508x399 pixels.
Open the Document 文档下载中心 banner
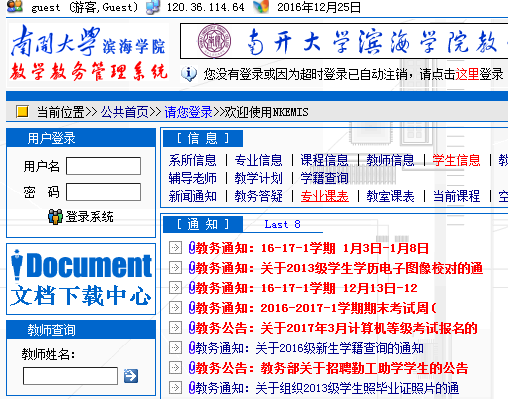(x=81, y=279)
